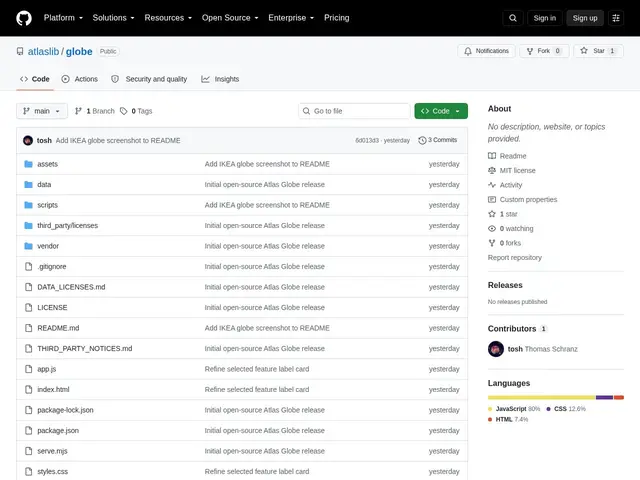Open the JavaScript 80% language link

coord(514,409)
